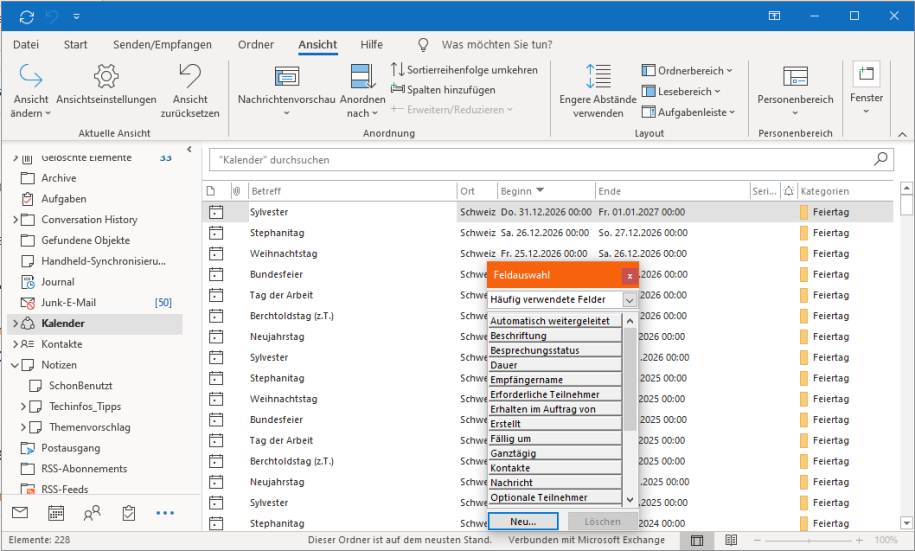Open People icon in bottom navigation bar
The width and height of the screenshot is (915, 551).
(92, 513)
